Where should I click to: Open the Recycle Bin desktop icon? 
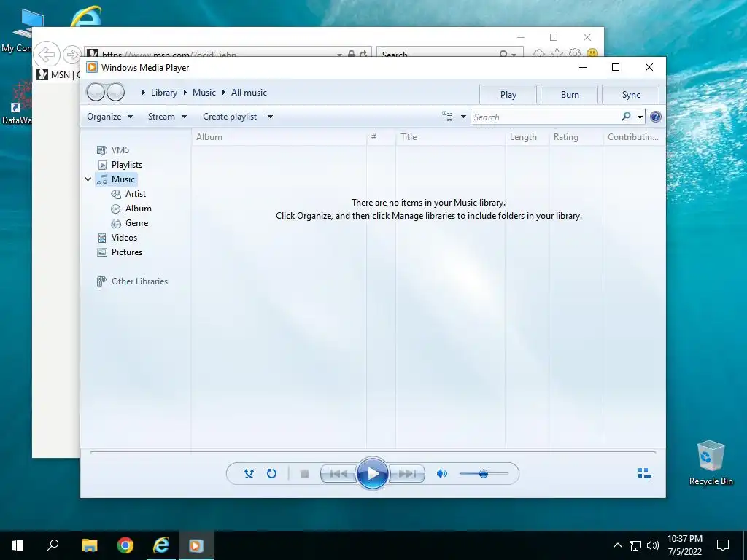tap(711, 463)
